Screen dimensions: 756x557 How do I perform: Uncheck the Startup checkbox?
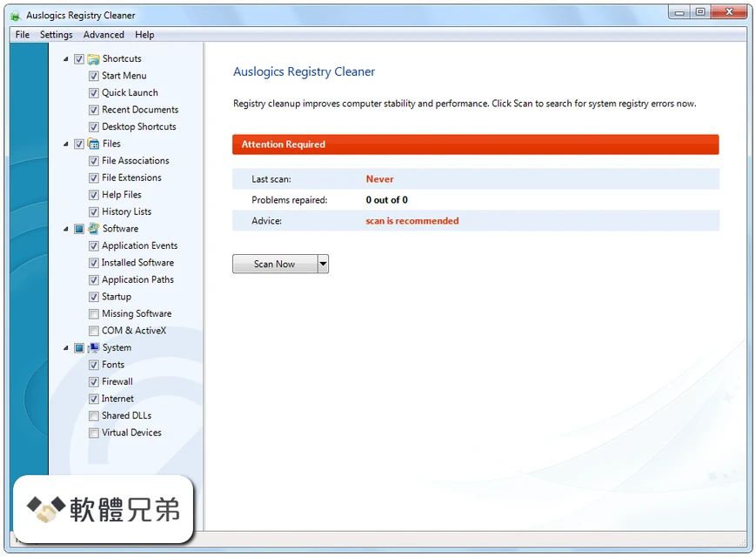coord(94,297)
